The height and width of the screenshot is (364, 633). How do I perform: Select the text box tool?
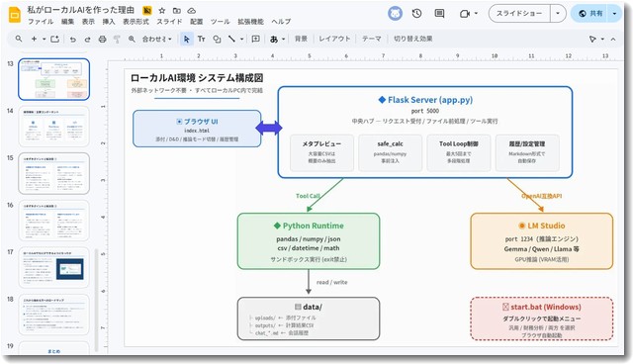tap(201, 40)
